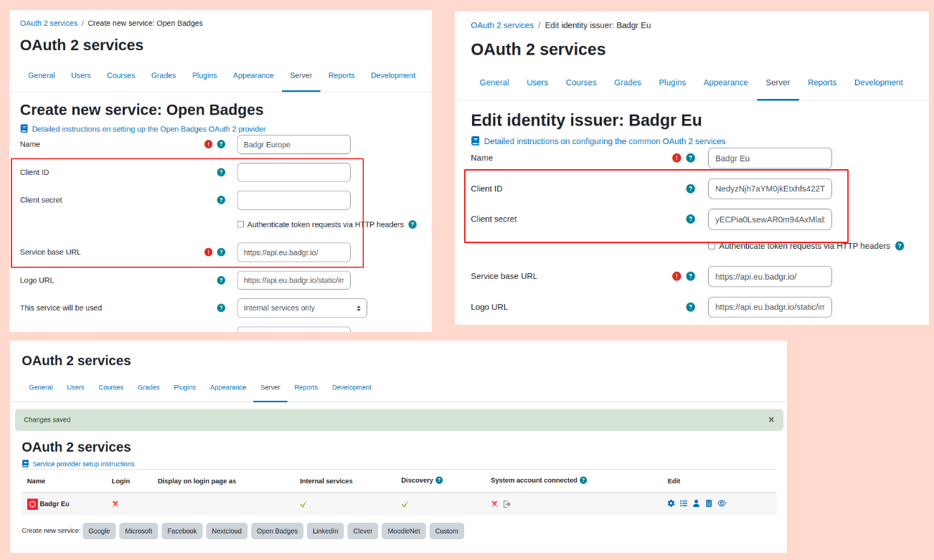Click the red X under System account connected
The height and width of the screenshot is (560, 934).
[x=494, y=504]
